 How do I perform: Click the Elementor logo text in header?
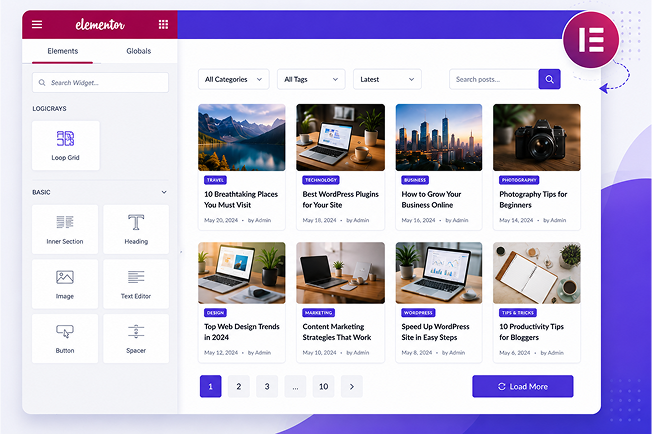point(100,25)
